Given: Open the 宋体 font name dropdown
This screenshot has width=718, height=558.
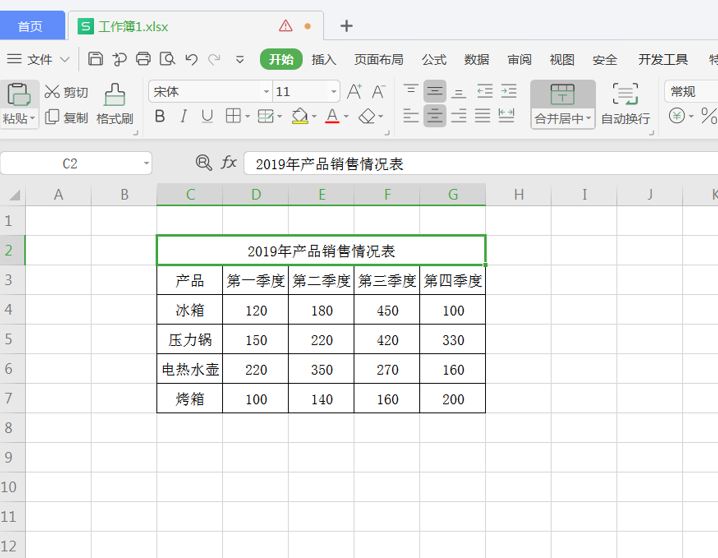Looking at the screenshot, I should coord(266,92).
